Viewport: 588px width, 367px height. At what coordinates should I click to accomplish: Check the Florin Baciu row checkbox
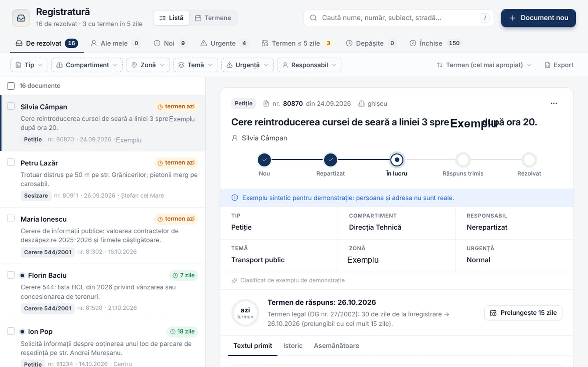[x=11, y=275]
